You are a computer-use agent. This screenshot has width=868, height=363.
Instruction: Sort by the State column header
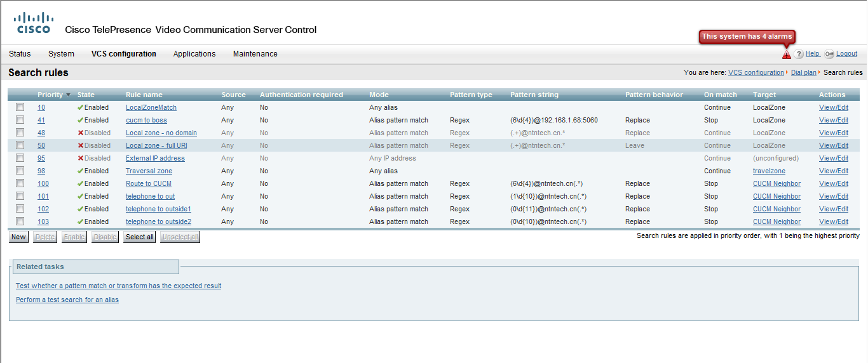(x=86, y=95)
